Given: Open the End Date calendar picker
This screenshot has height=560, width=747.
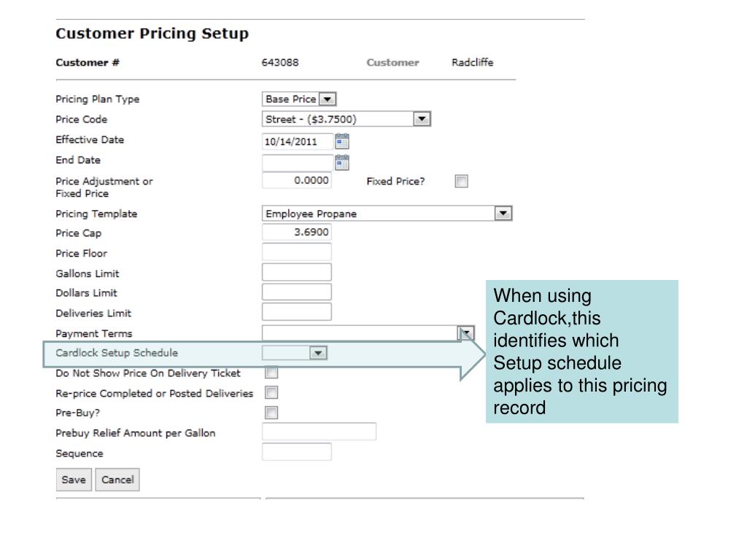Looking at the screenshot, I should tap(342, 162).
